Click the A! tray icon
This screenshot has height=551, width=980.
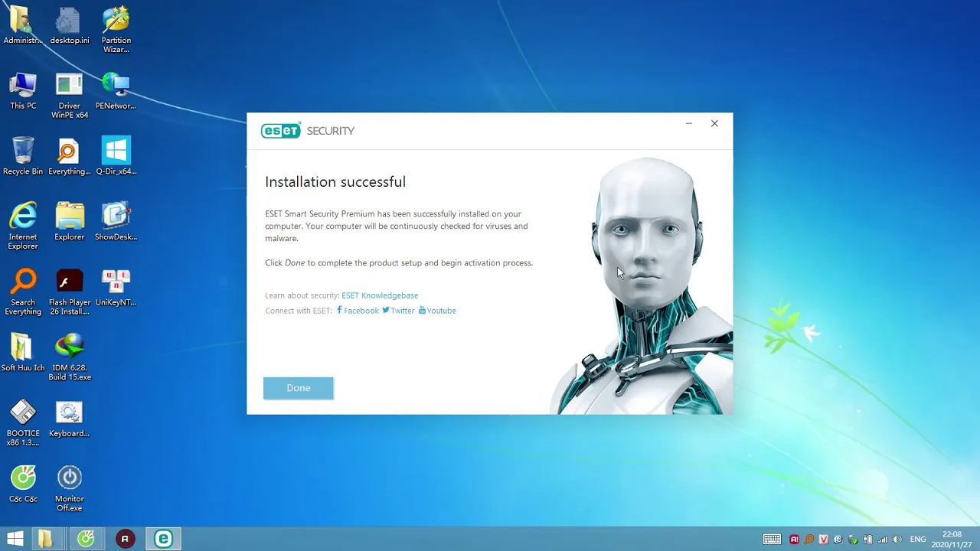click(x=795, y=540)
